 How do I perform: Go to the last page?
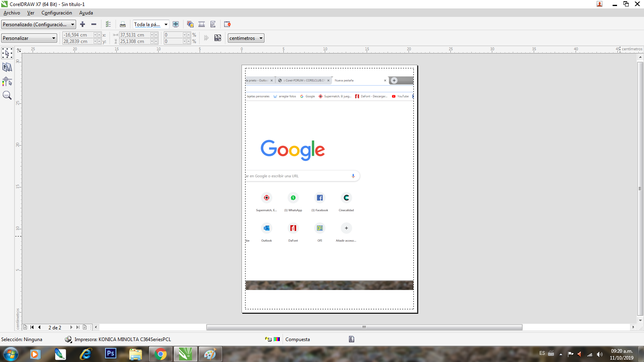tap(78, 327)
